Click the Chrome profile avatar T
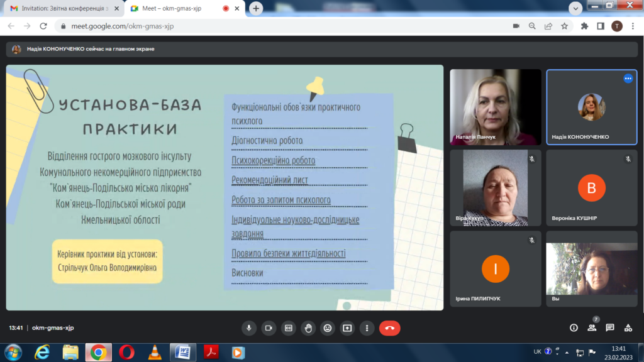This screenshot has height=362, width=644. coord(617,26)
